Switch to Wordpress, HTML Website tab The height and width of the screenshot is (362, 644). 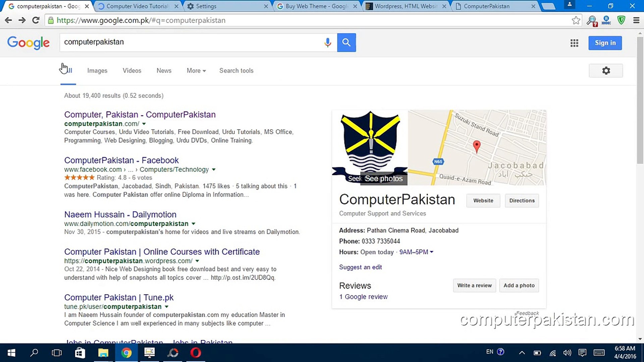[x=406, y=6]
